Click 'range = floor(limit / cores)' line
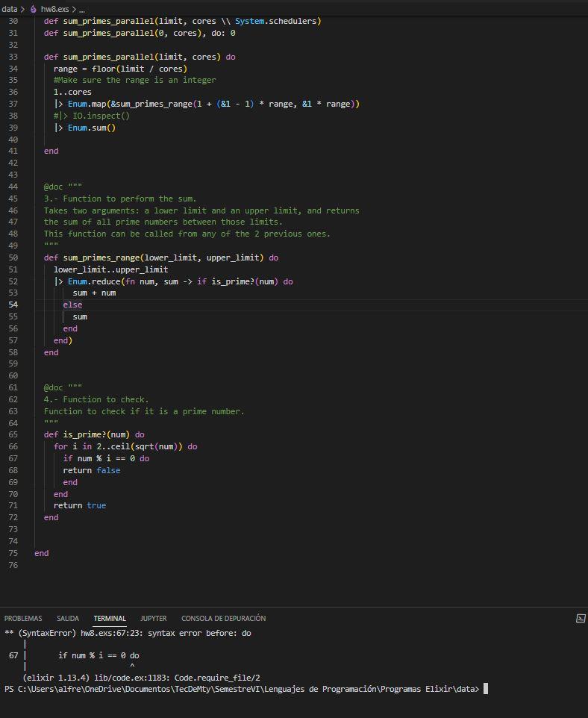The height and width of the screenshot is (718, 588). 120,69
